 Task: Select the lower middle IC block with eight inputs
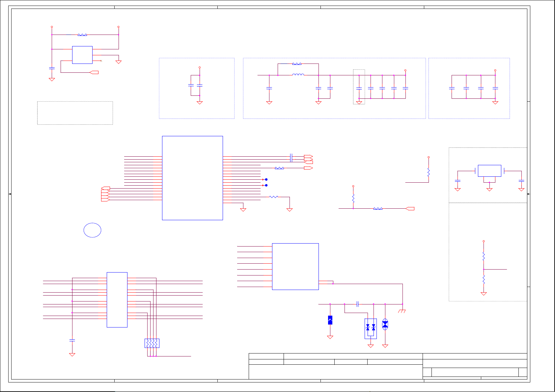[295, 266]
